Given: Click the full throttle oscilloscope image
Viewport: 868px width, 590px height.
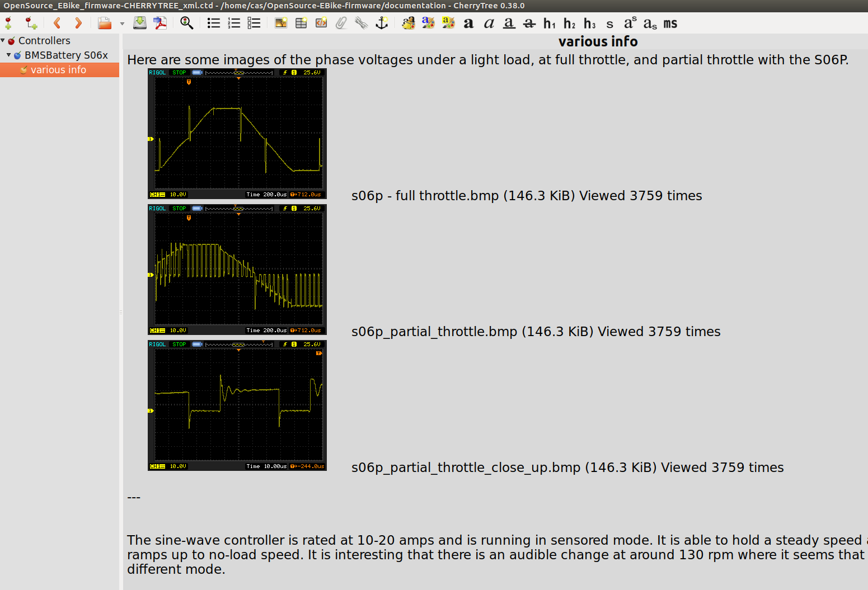Looking at the screenshot, I should [237, 134].
